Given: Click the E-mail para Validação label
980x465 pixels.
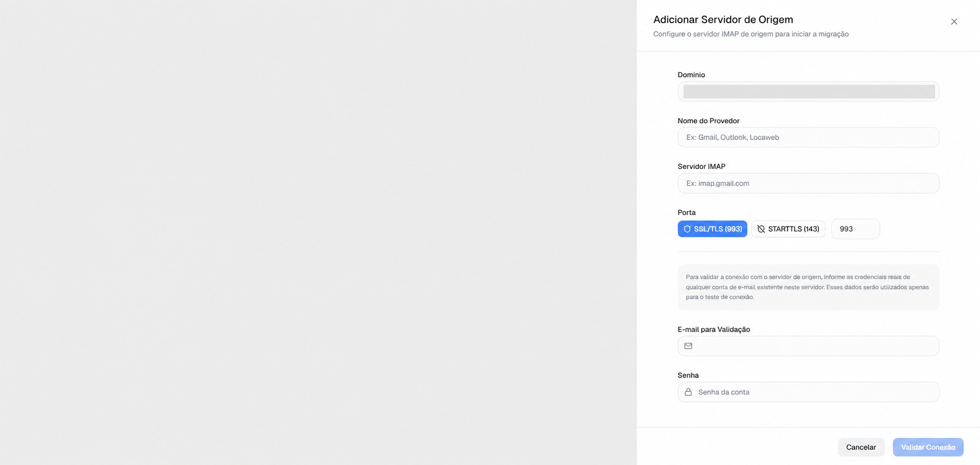Looking at the screenshot, I should point(714,329).
